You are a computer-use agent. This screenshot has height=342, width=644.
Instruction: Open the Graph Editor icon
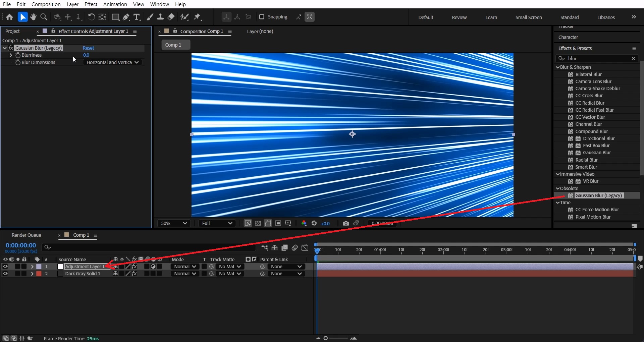(305, 247)
